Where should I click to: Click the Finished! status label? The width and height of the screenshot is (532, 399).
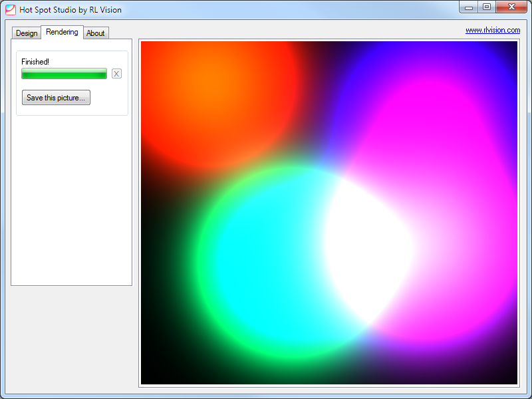pyautogui.click(x=35, y=62)
